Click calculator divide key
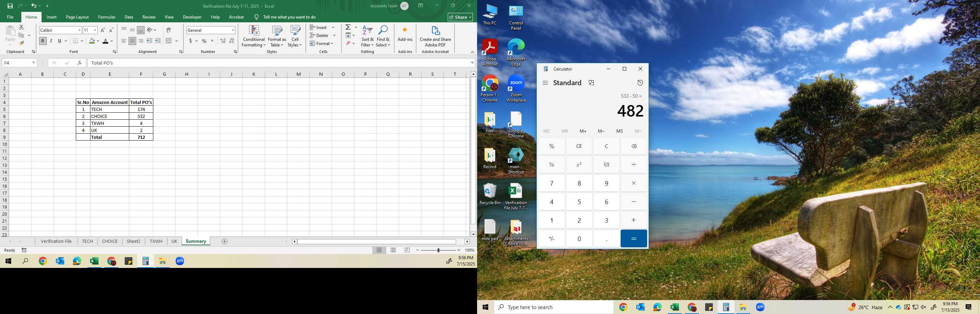 (x=634, y=165)
